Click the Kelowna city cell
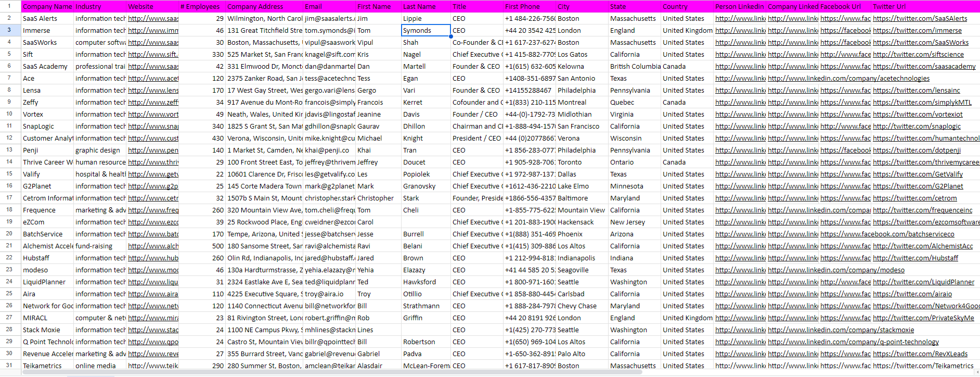This screenshot has width=980, height=377. (582, 66)
